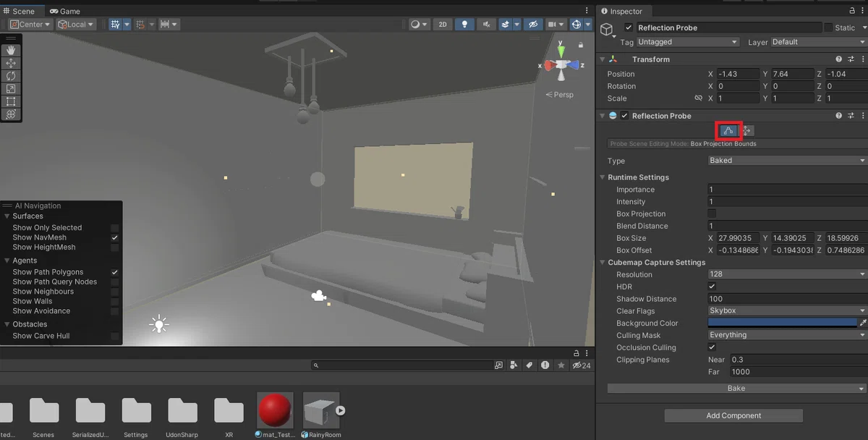This screenshot has width=868, height=440.
Task: Toggle Show NavMesh checkbox
Action: (115, 237)
